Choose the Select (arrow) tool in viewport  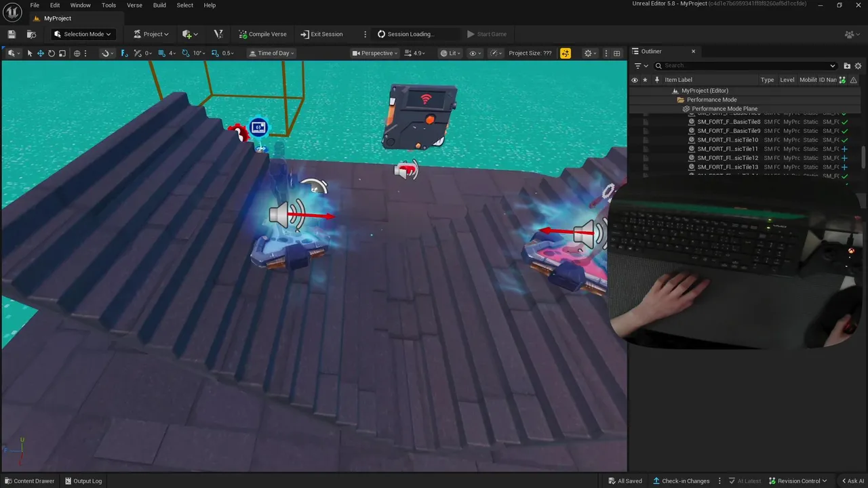[30, 53]
